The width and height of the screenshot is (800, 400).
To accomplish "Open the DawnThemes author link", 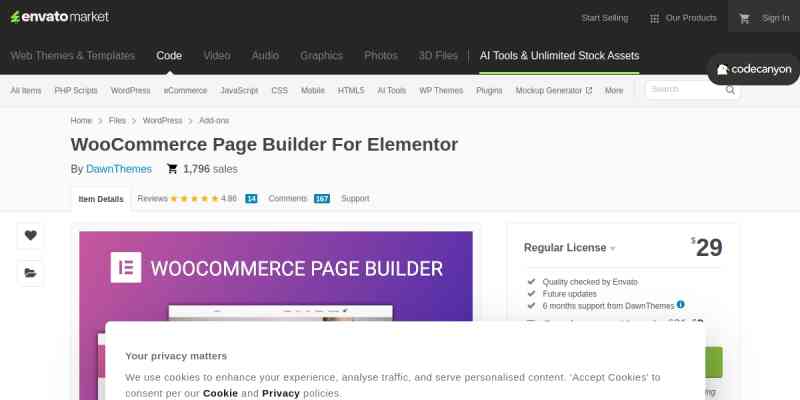I will pyautogui.click(x=121, y=169).
